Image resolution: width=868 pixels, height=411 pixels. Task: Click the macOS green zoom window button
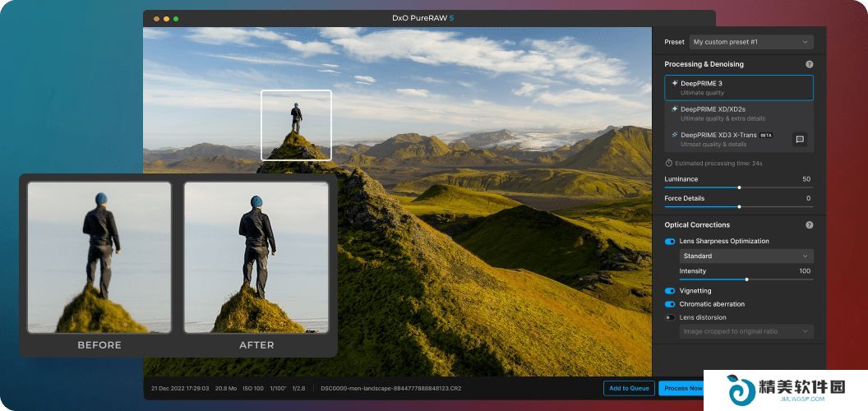point(176,19)
